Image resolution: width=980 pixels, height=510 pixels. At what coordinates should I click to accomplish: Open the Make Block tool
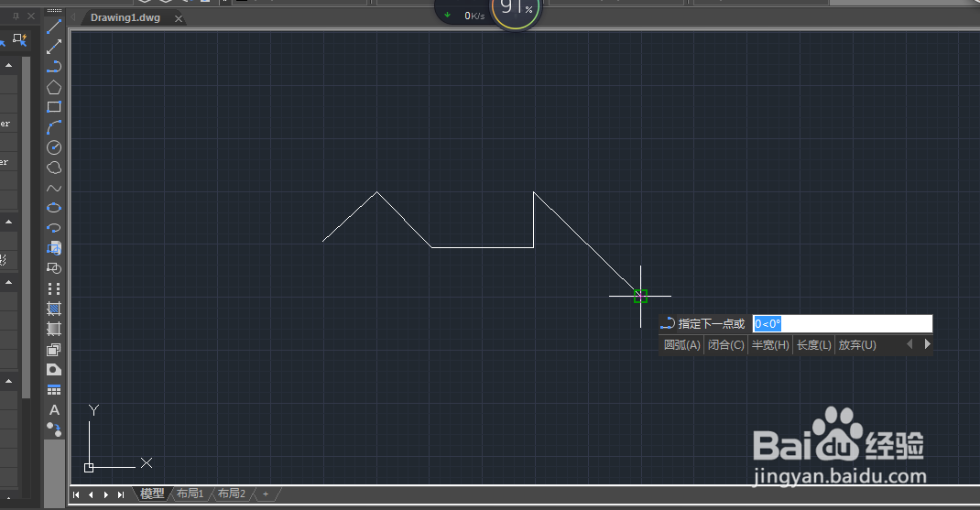pos(54,268)
